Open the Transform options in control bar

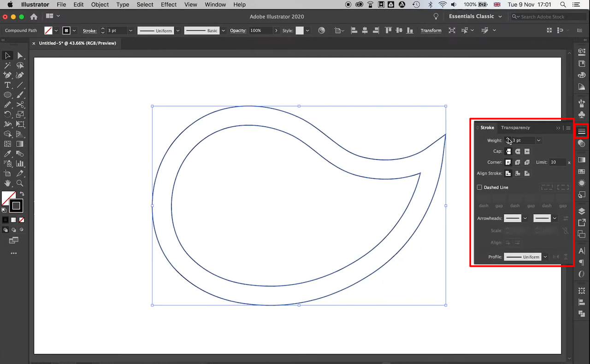pyautogui.click(x=431, y=30)
